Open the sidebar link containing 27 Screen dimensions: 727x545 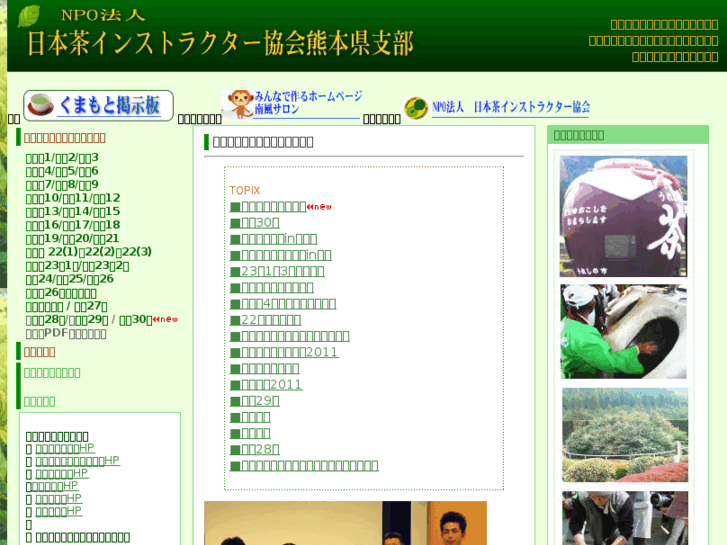[91, 307]
